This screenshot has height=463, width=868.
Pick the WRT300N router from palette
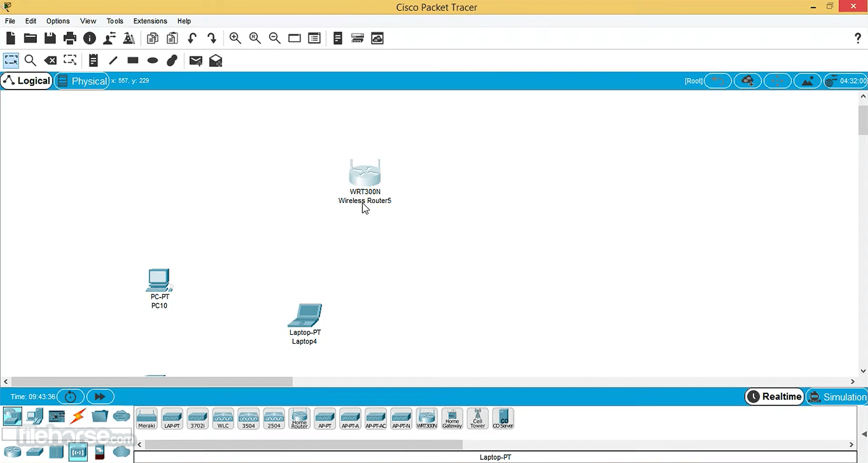(427, 418)
